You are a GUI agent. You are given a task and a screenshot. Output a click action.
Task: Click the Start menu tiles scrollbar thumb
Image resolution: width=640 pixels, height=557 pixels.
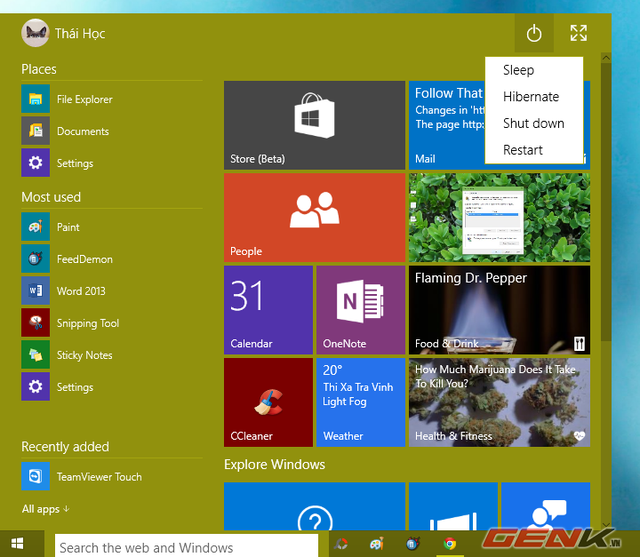[606, 202]
